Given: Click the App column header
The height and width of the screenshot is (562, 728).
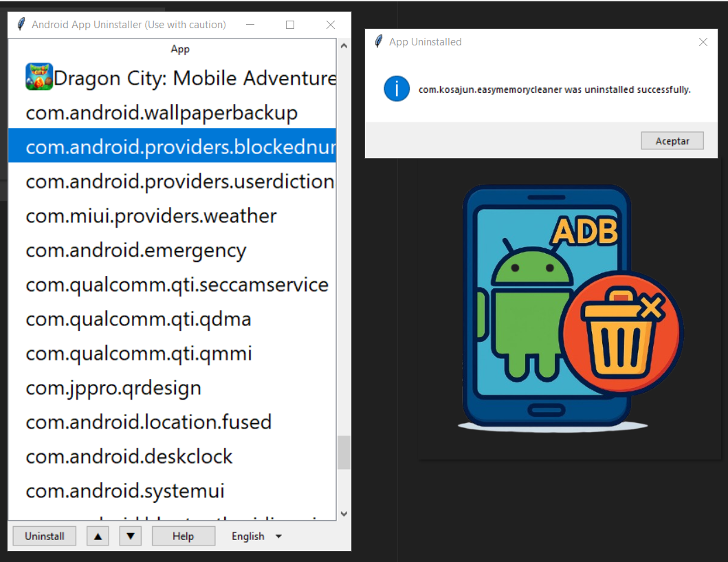Looking at the screenshot, I should tap(180, 49).
